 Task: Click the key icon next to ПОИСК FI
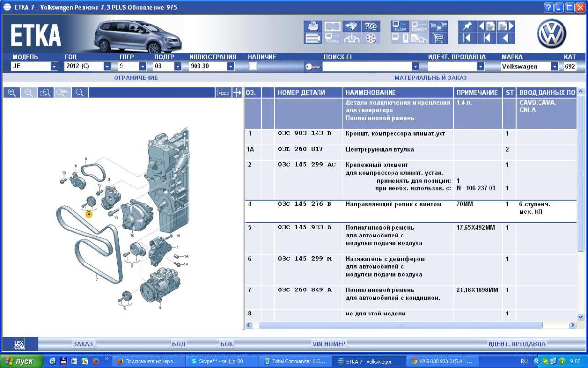pyautogui.click(x=313, y=67)
